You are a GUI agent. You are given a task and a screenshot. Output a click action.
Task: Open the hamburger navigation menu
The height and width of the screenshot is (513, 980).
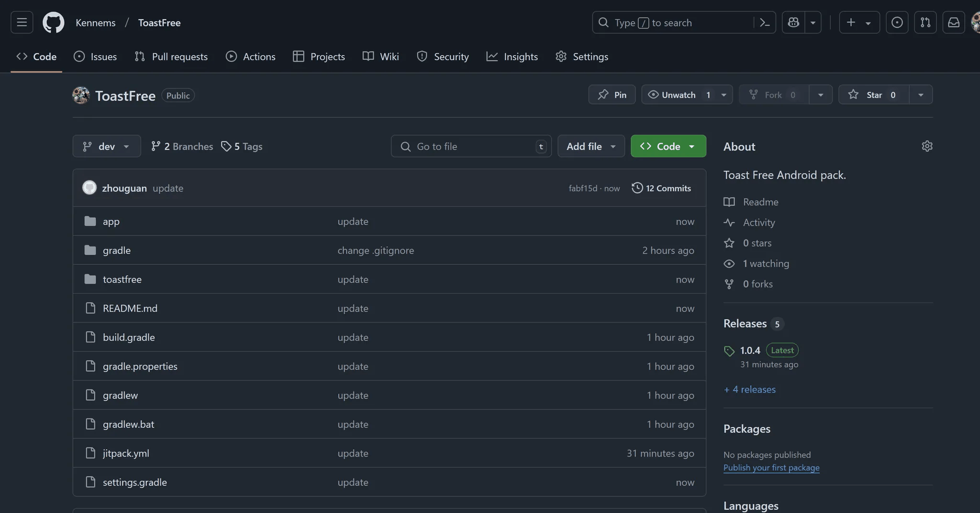click(22, 22)
